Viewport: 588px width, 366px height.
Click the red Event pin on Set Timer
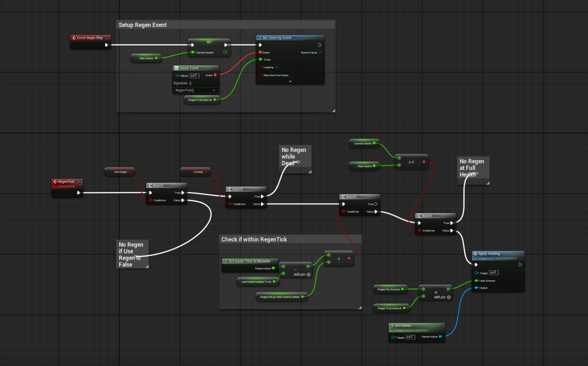[x=260, y=52]
